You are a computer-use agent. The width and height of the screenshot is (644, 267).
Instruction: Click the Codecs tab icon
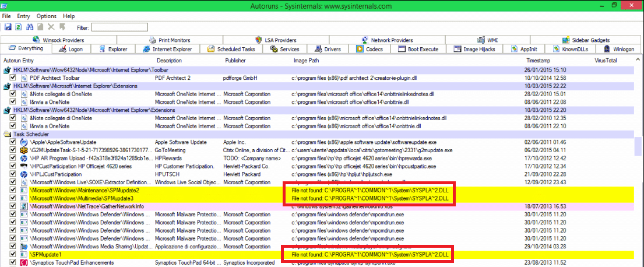[x=360, y=49]
